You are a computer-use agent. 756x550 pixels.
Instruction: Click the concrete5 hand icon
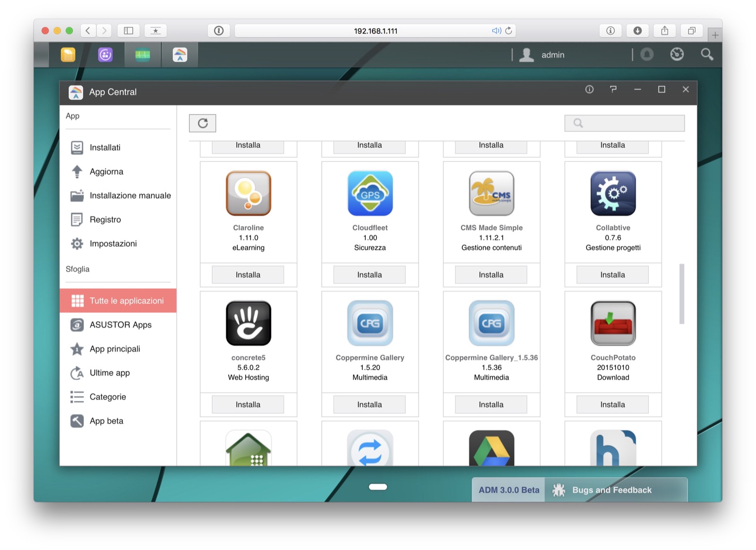[x=249, y=323]
